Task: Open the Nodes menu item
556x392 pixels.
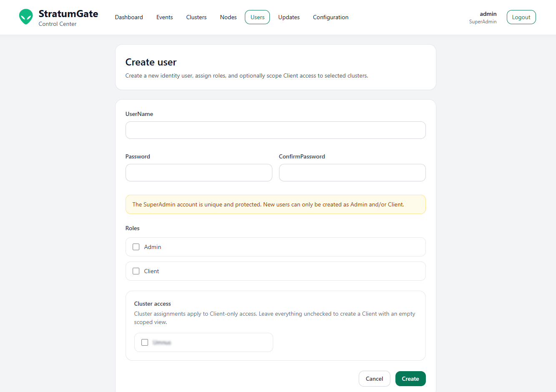Action: point(228,17)
